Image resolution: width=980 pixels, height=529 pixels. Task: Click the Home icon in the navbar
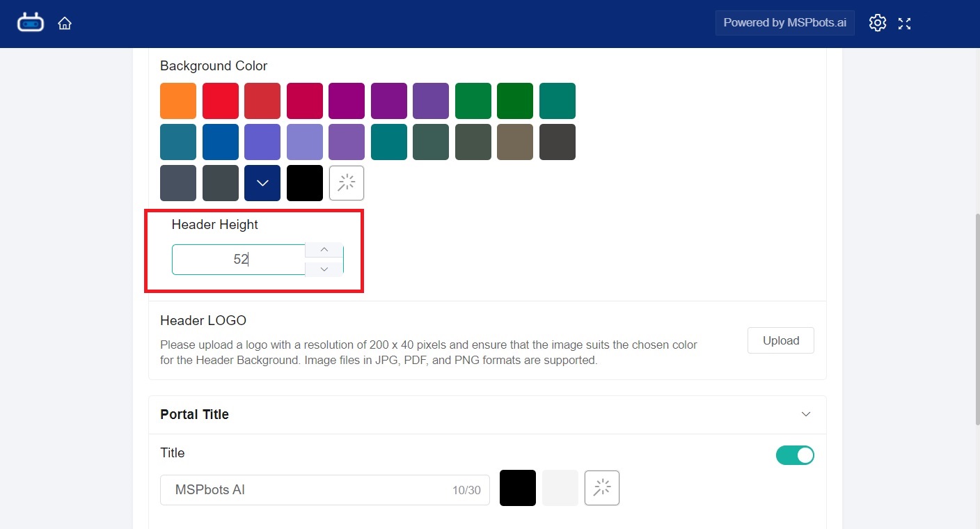[64, 22]
